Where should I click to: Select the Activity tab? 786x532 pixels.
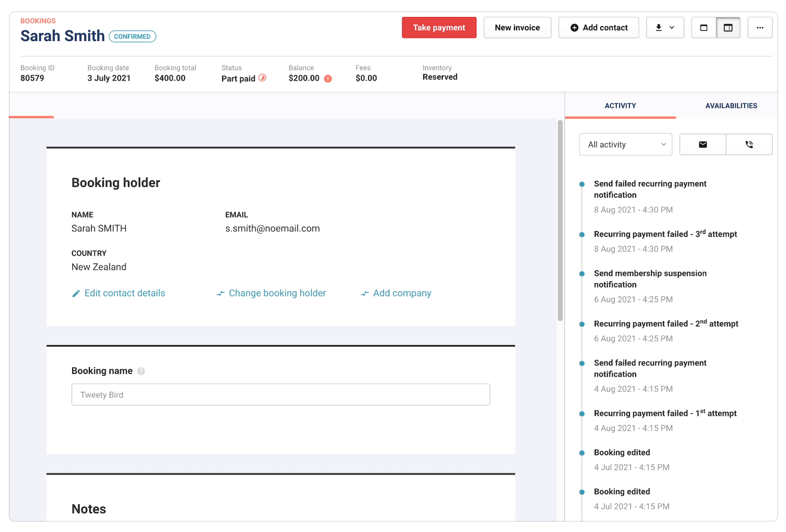click(x=620, y=106)
